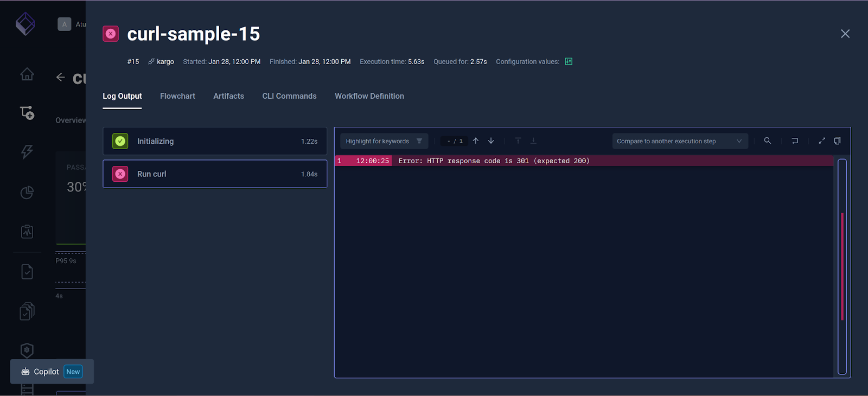Click the red failed icon on Run curl
Image resolution: width=868 pixels, height=396 pixels.
click(120, 174)
